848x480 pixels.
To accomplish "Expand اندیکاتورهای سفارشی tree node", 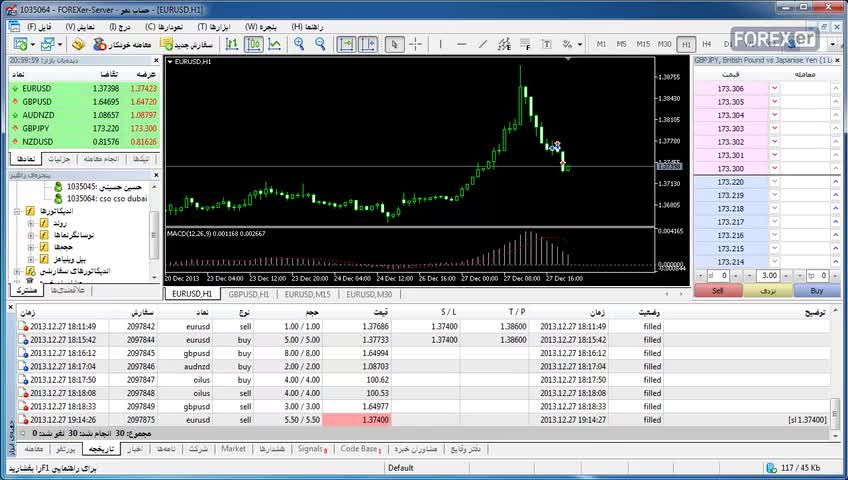I will click(x=17, y=271).
